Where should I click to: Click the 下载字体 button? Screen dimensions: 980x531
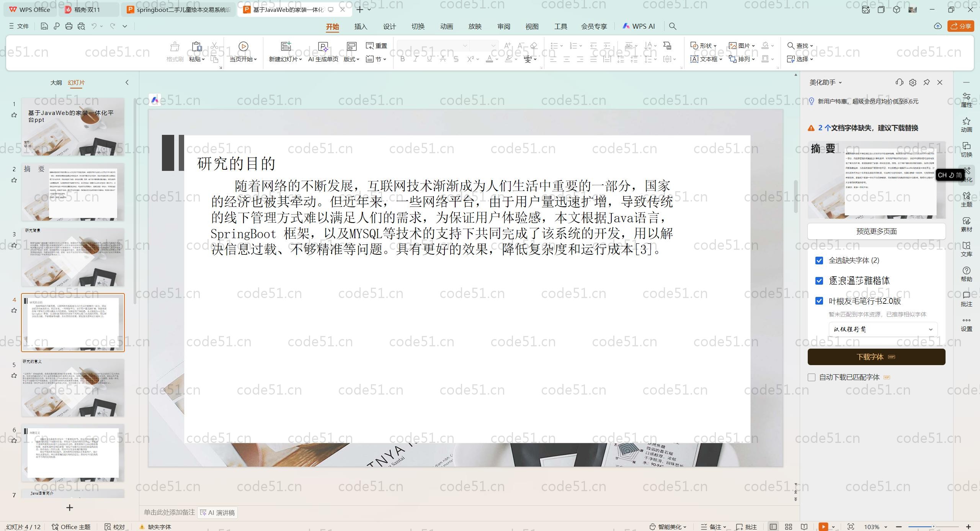click(876, 357)
